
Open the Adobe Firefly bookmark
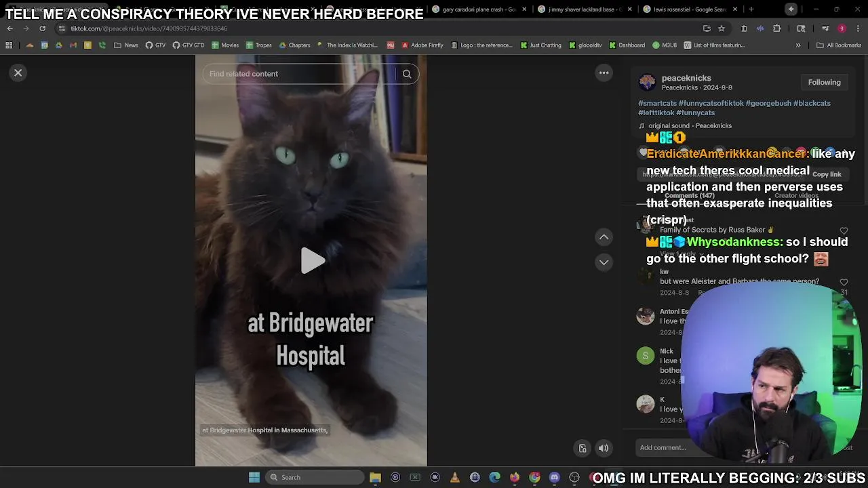[422, 45]
